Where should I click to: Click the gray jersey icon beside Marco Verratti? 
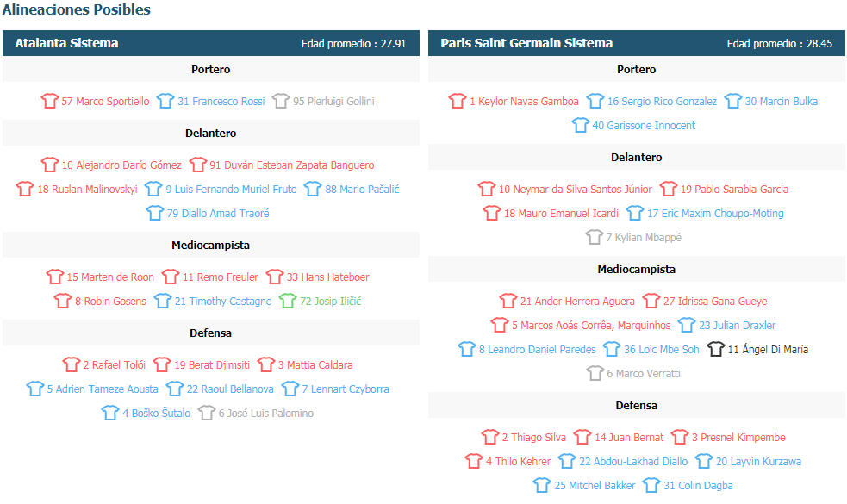click(x=595, y=373)
